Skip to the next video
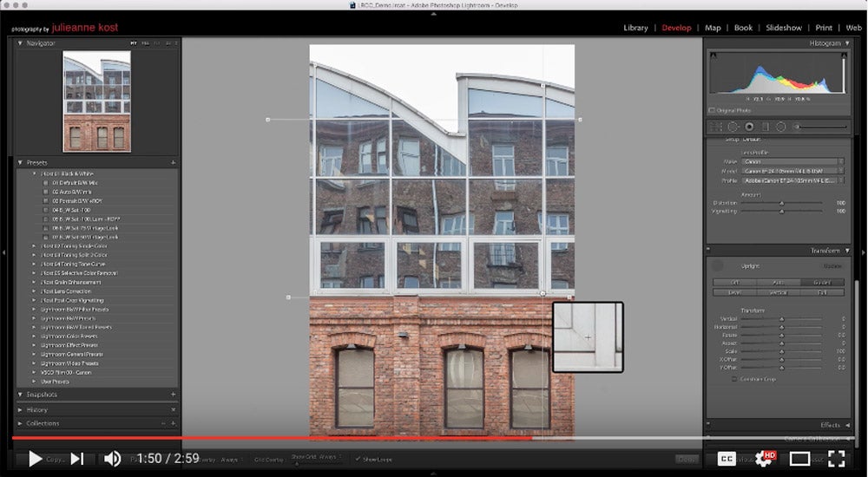Screen dimensions: 868x477 click(77, 459)
